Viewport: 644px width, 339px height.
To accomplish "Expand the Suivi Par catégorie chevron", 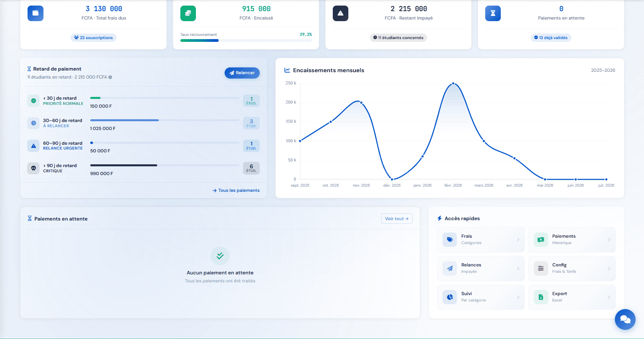I will click(x=518, y=297).
